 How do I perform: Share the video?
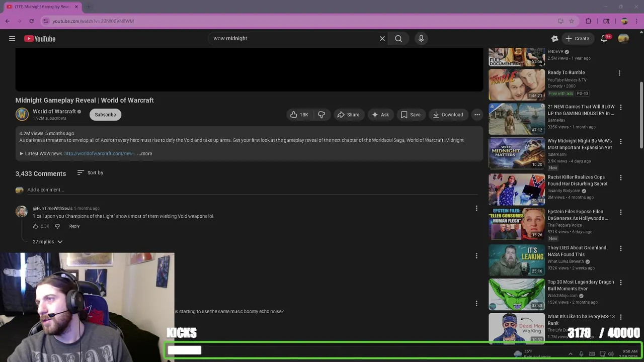click(x=348, y=115)
